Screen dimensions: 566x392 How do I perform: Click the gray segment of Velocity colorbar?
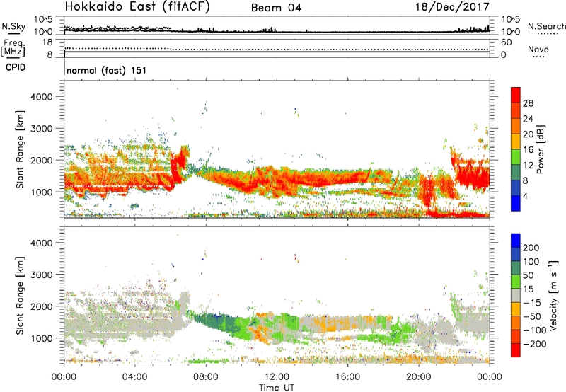tap(516, 296)
